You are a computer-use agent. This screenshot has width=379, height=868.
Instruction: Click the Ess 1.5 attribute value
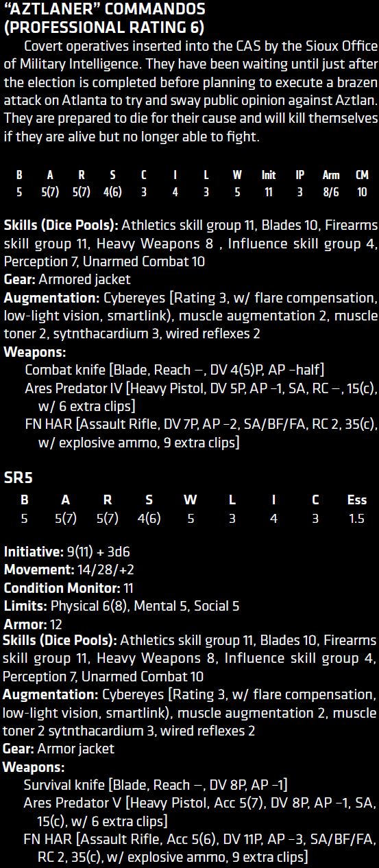356,518
